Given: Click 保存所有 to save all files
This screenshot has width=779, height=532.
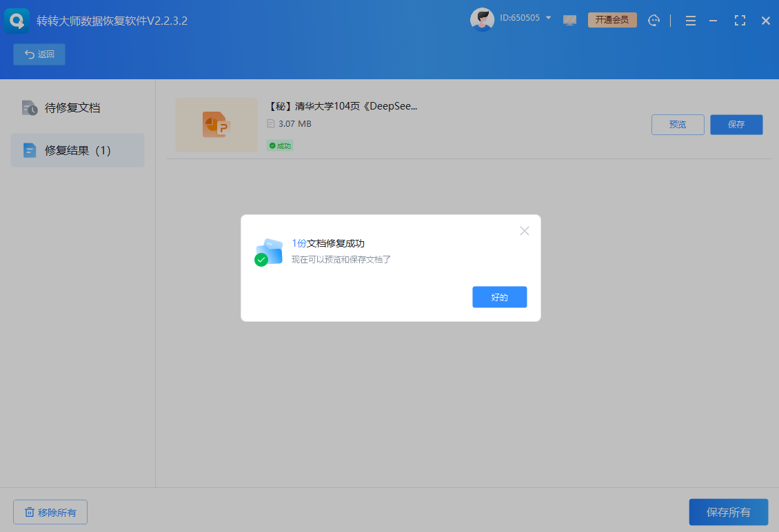Looking at the screenshot, I should [728, 512].
